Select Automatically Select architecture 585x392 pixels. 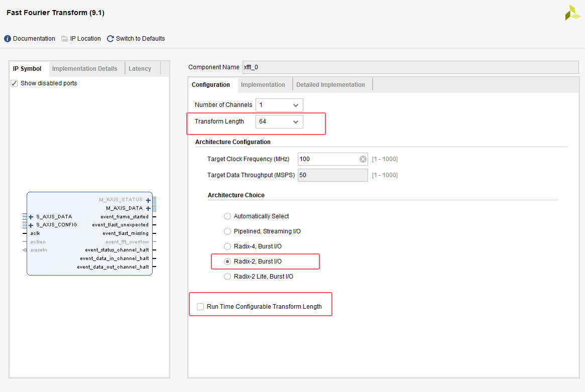point(227,216)
